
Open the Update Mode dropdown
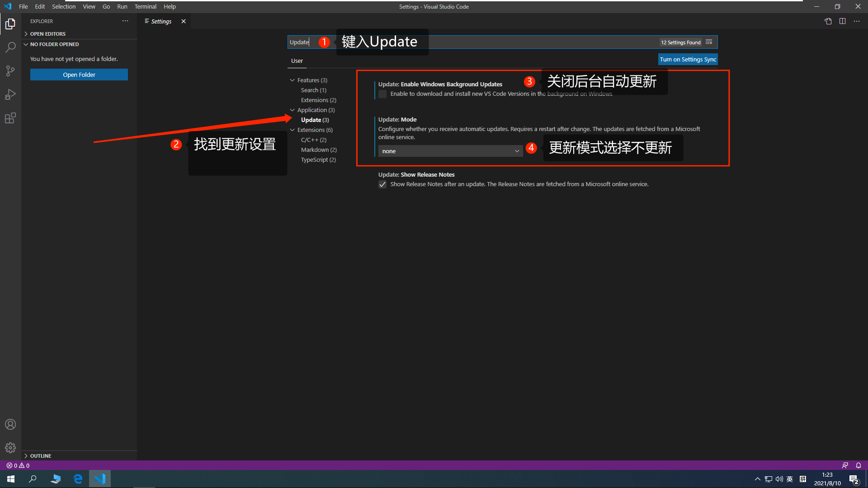pyautogui.click(x=450, y=150)
